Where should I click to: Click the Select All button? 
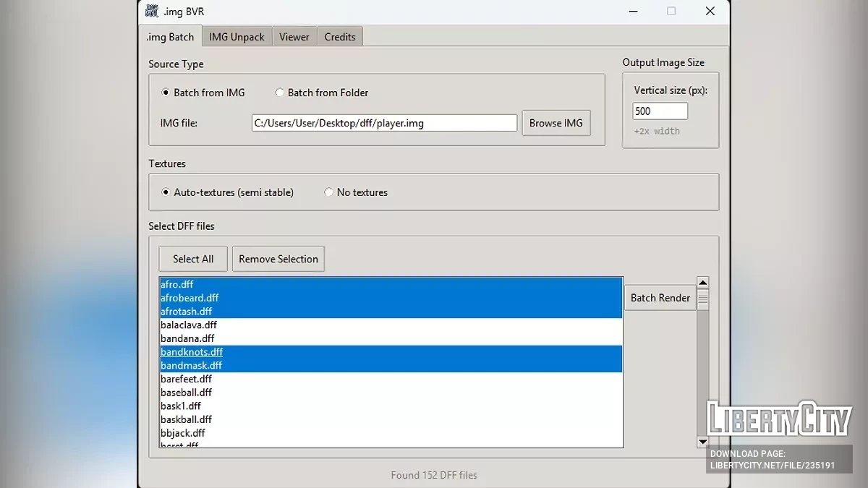pos(193,259)
